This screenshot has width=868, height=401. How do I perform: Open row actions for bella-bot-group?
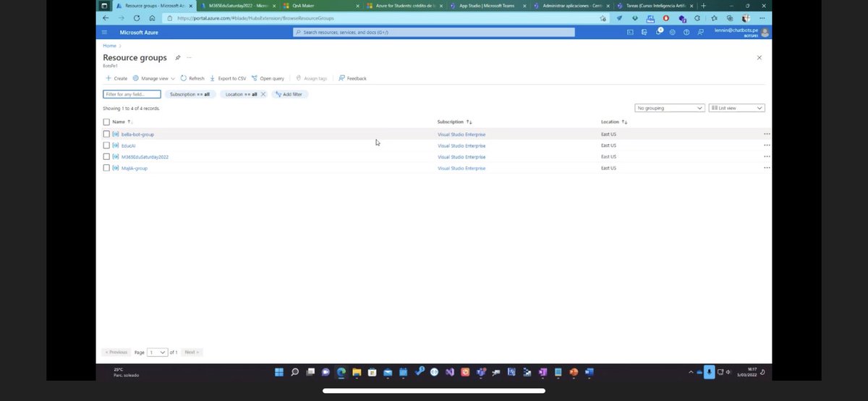(767, 134)
